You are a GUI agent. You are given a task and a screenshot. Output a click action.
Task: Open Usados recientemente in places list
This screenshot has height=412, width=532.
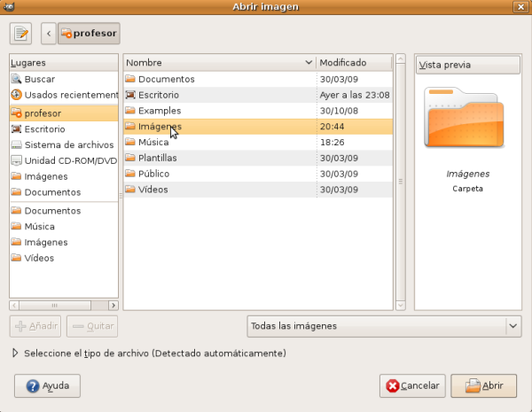tap(71, 95)
